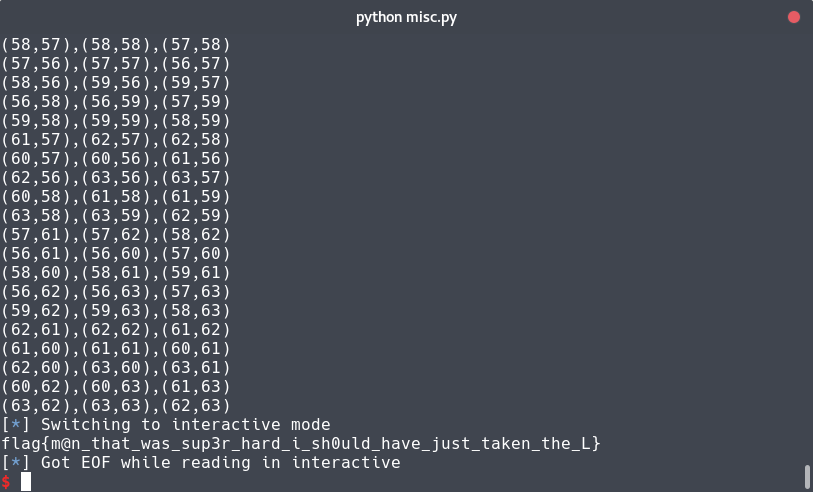813x492 pixels.
Task: Close the terminal window with red button
Action: pyautogui.click(x=794, y=17)
